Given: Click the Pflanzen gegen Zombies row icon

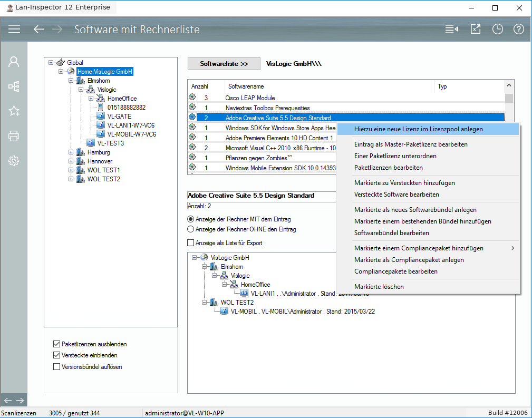Looking at the screenshot, I should (192, 157).
